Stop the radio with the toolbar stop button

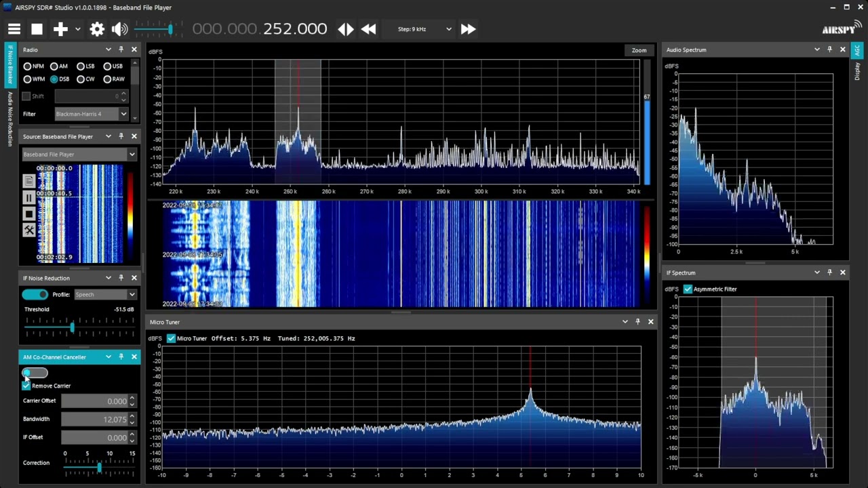(37, 29)
